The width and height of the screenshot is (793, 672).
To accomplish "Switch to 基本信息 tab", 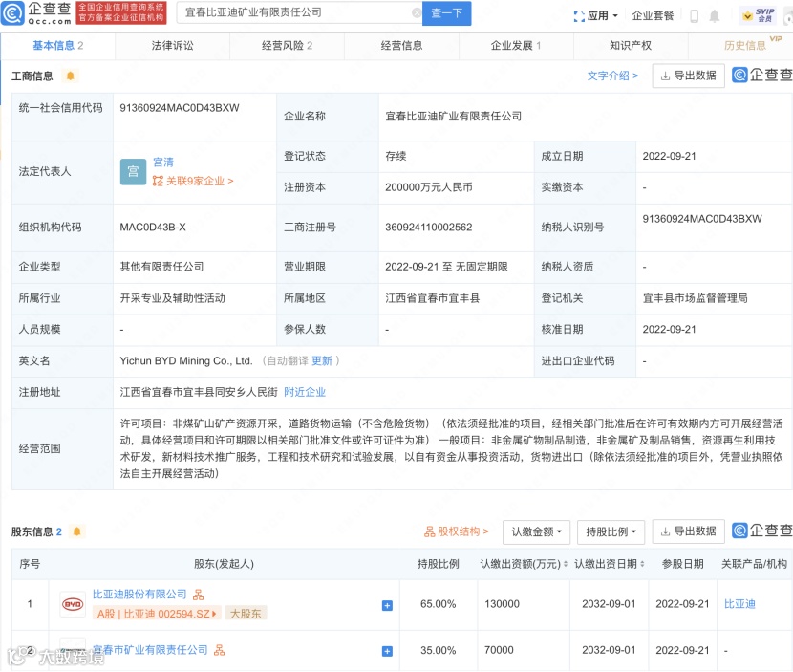I will pyautogui.click(x=57, y=46).
